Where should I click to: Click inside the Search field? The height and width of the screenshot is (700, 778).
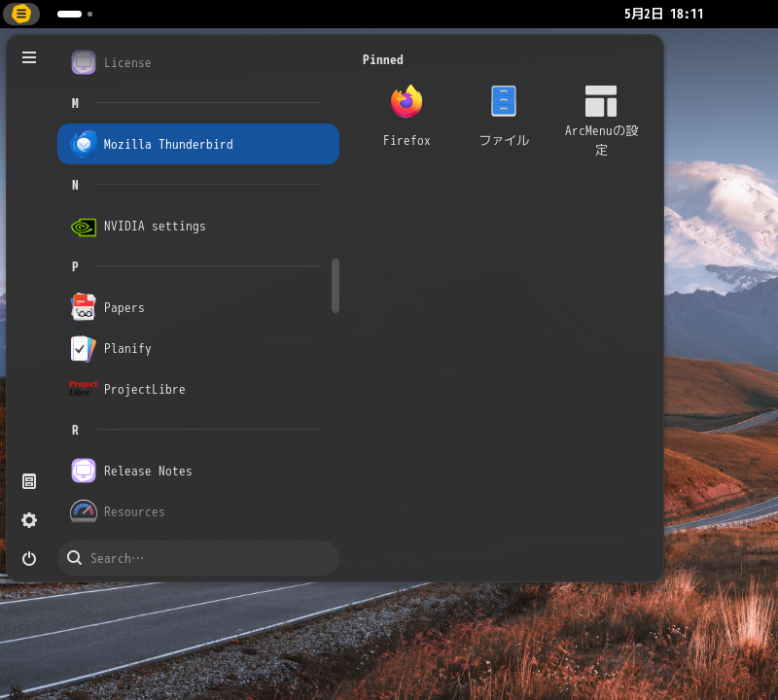[198, 557]
